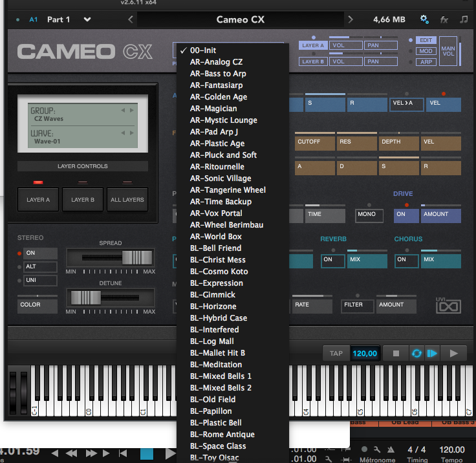Click Drive AMOUNT control
This screenshot has width=476, height=463.
(x=441, y=215)
